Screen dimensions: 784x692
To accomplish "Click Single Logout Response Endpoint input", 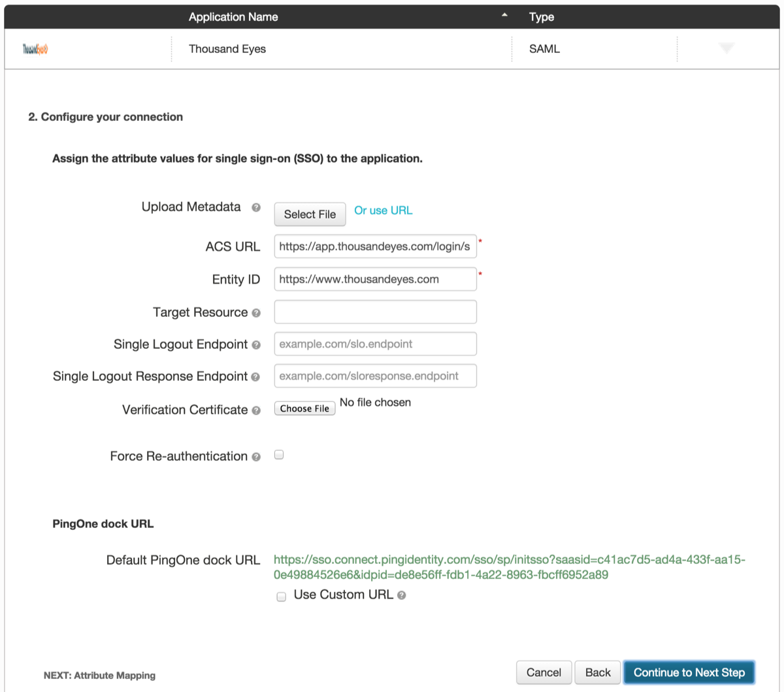I will pyautogui.click(x=375, y=376).
